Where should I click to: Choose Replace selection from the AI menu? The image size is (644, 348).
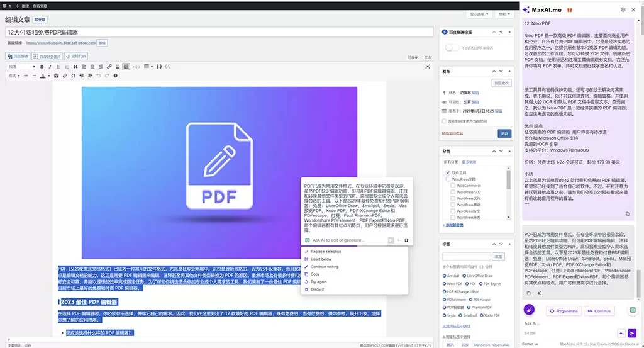(x=325, y=252)
